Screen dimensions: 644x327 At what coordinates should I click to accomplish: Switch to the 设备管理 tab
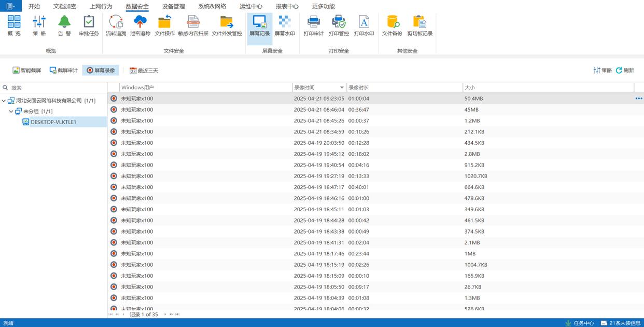pyautogui.click(x=173, y=6)
